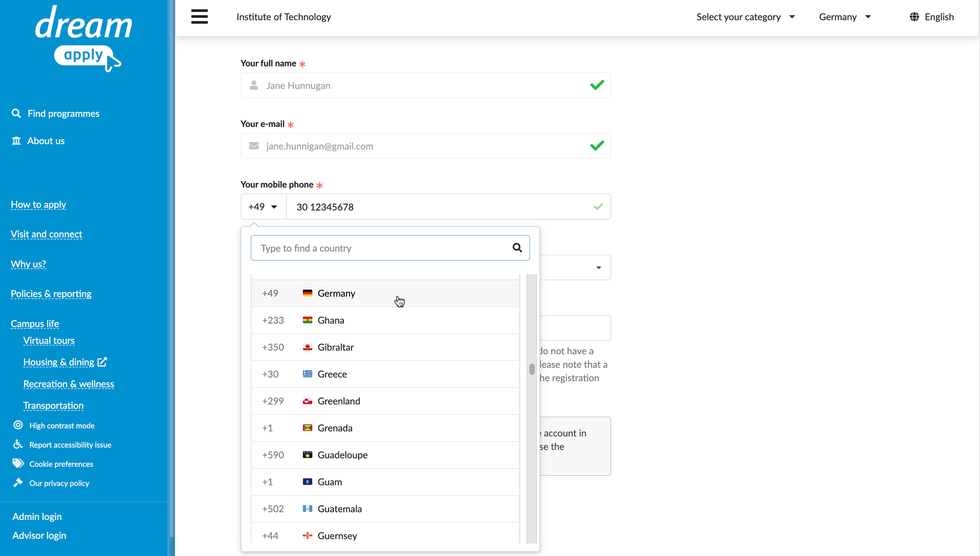Click the Greece flag icon
This screenshot has height=556, width=980.
[307, 374]
